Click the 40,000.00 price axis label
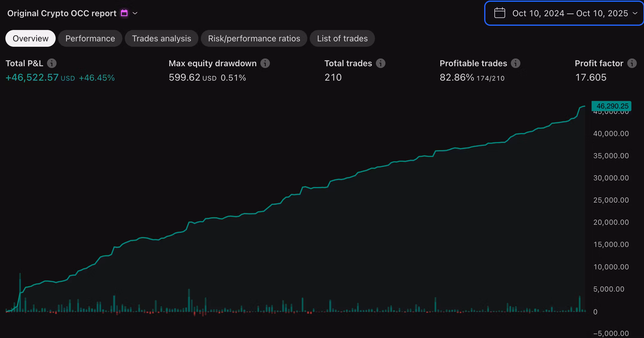The image size is (644, 338). [x=611, y=134]
